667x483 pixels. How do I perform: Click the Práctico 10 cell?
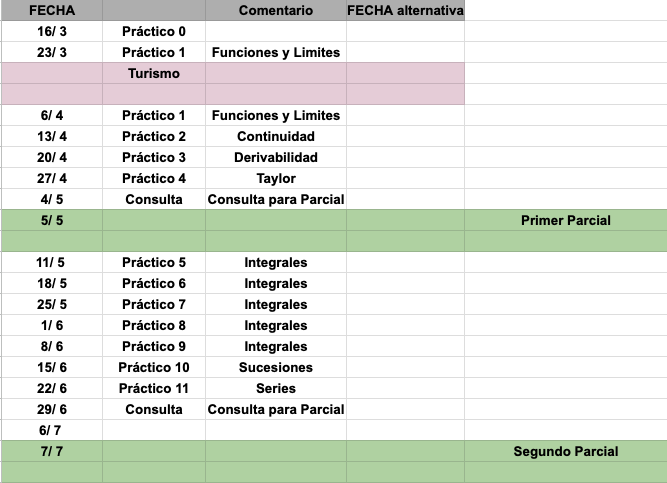point(154,367)
